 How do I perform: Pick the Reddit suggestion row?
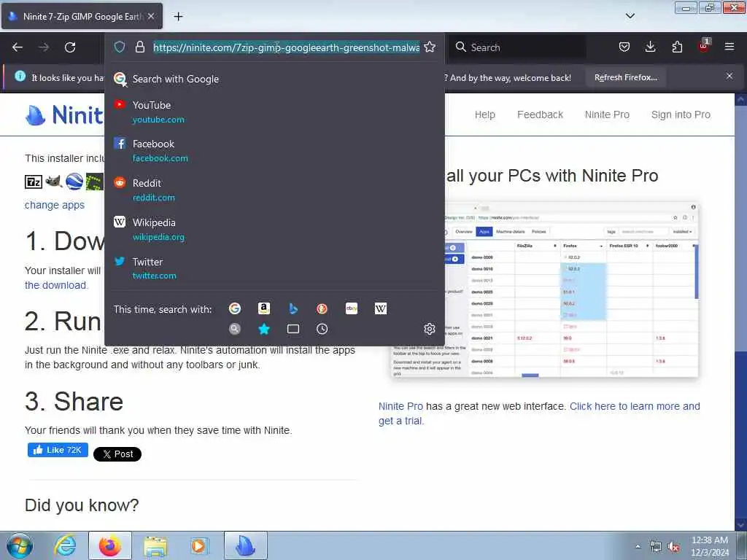[274, 190]
